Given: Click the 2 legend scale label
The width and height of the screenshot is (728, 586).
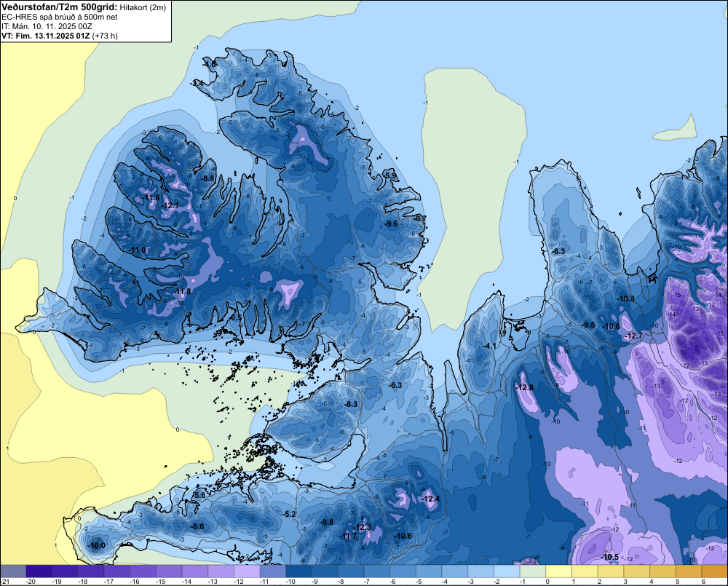Looking at the screenshot, I should click(599, 582).
